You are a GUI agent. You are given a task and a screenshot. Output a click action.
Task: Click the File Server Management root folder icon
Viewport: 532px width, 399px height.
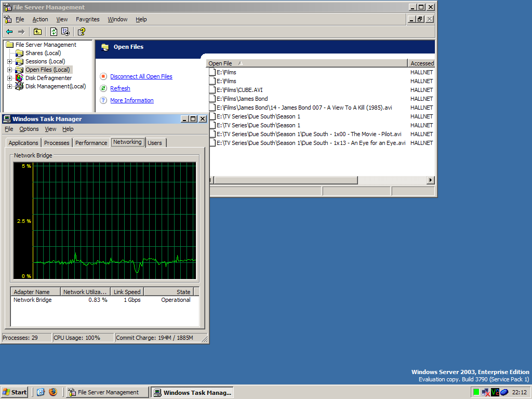[10, 45]
